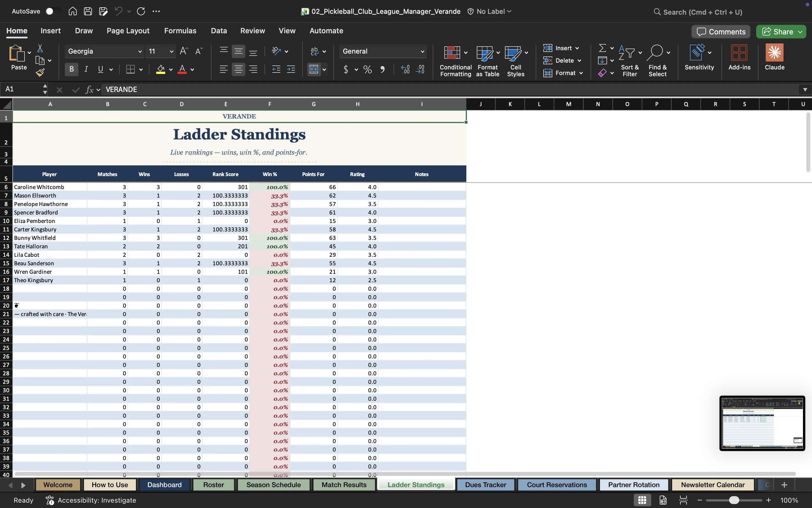Click the Increase Indent icon
The height and width of the screenshot is (508, 812).
(x=291, y=69)
